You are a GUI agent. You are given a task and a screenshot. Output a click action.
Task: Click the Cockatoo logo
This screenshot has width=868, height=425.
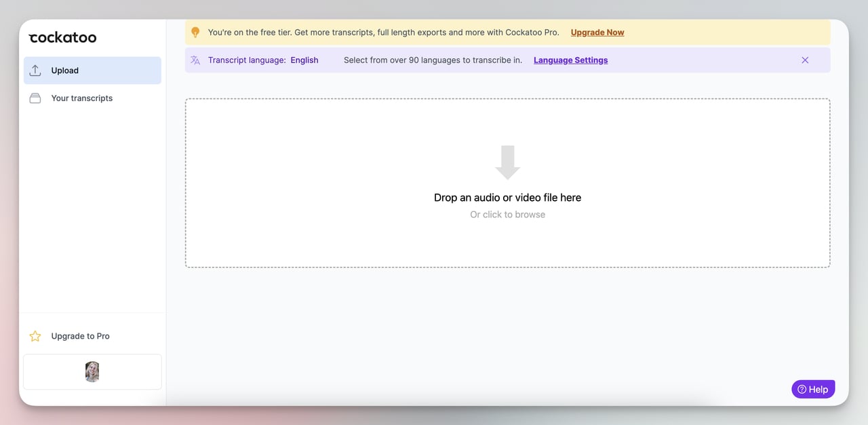62,37
